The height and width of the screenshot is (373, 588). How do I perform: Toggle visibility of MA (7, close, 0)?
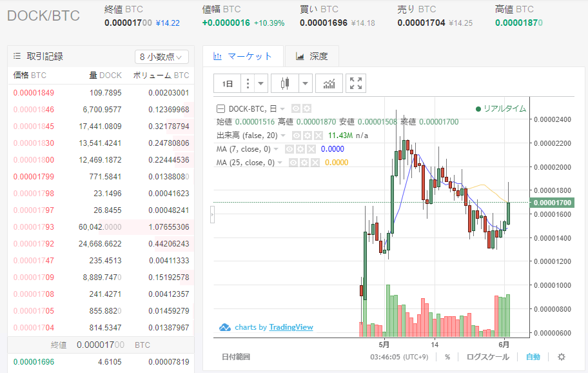[289, 149]
